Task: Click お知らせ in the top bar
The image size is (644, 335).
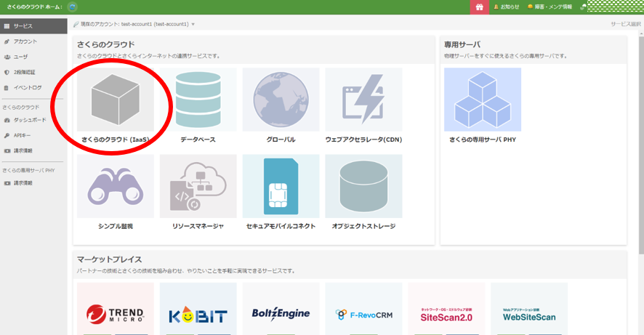Action: point(507,7)
